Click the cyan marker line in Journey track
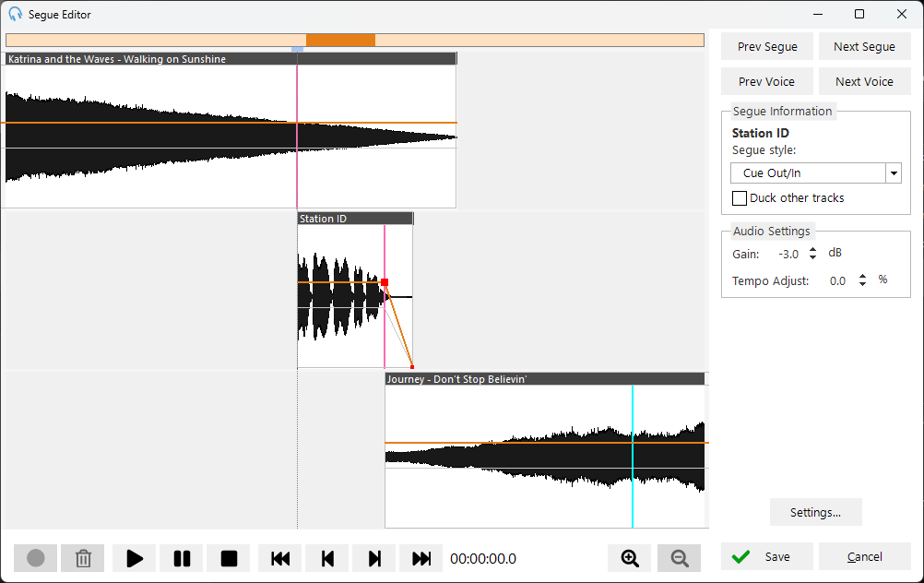The image size is (924, 583). tap(633, 457)
